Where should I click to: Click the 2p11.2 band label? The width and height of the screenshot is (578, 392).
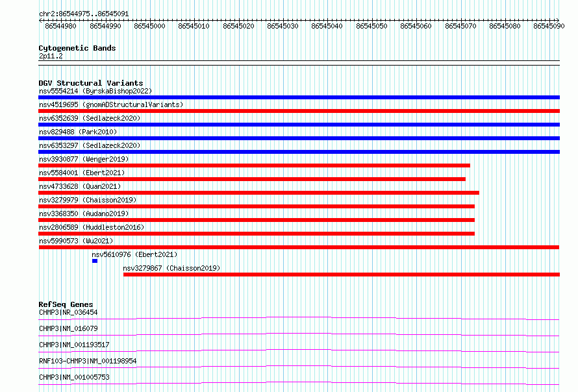[x=51, y=56]
